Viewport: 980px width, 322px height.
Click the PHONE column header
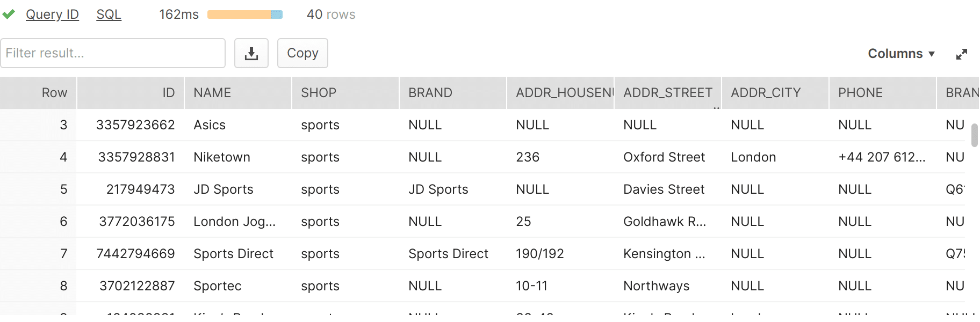click(x=883, y=93)
